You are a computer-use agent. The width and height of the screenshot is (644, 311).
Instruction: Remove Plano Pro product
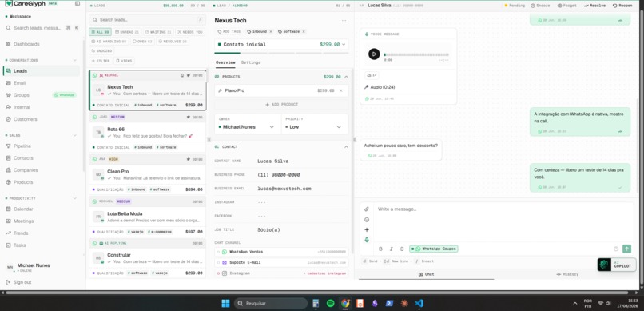[340, 90]
